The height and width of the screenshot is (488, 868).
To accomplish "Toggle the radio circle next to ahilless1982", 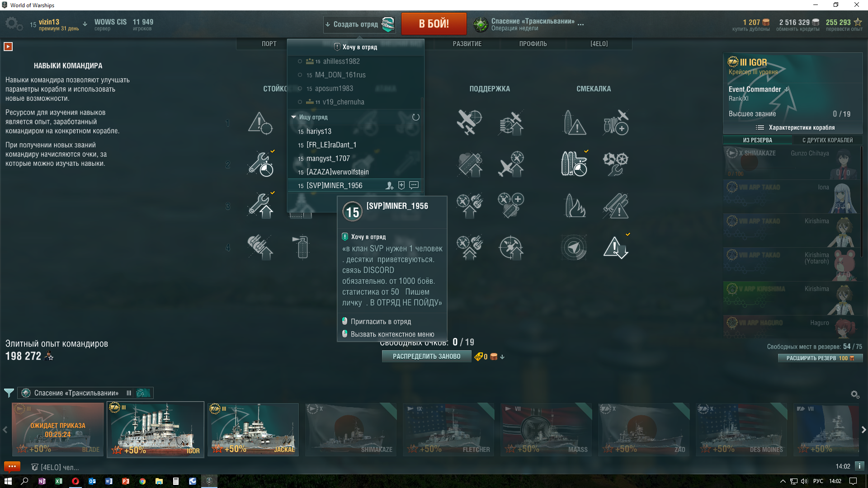I will click(x=300, y=61).
